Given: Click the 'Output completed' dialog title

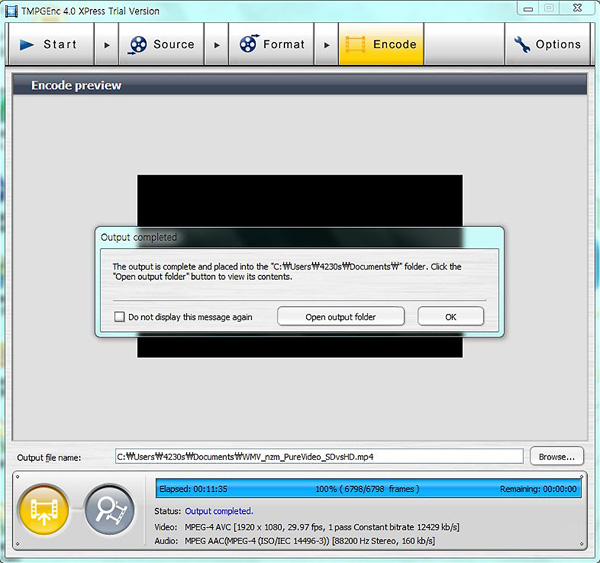Looking at the screenshot, I should (x=139, y=237).
